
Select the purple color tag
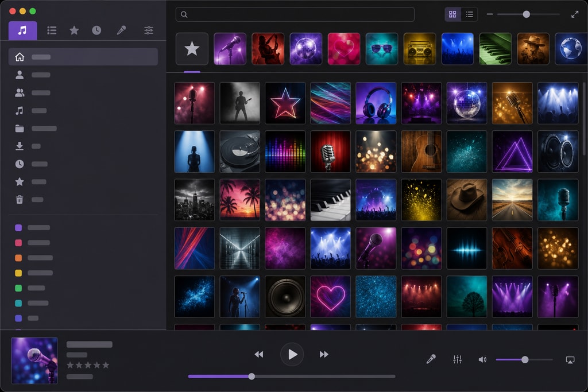click(x=18, y=227)
